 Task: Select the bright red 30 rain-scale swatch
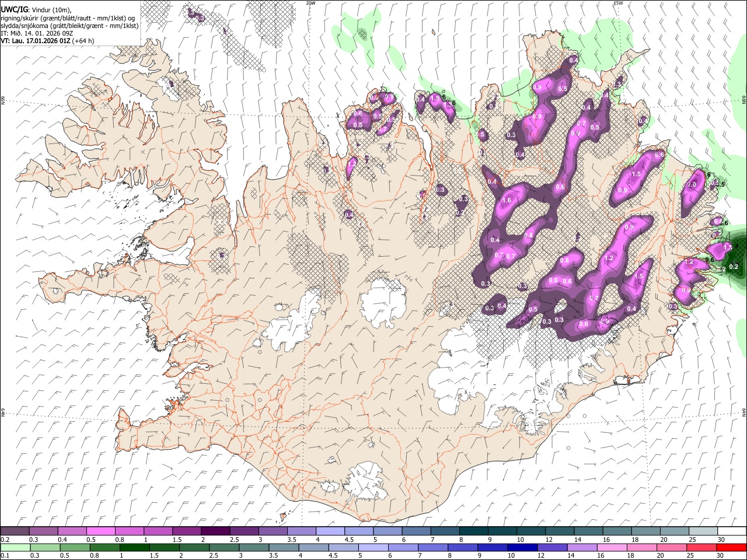click(x=731, y=547)
